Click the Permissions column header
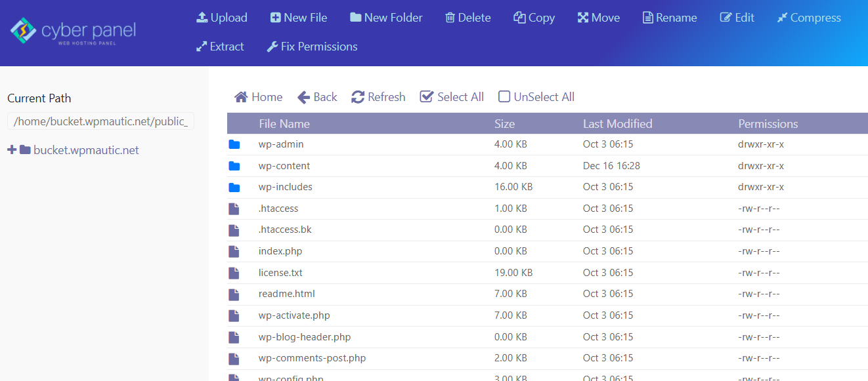The image size is (868, 381). tap(768, 124)
